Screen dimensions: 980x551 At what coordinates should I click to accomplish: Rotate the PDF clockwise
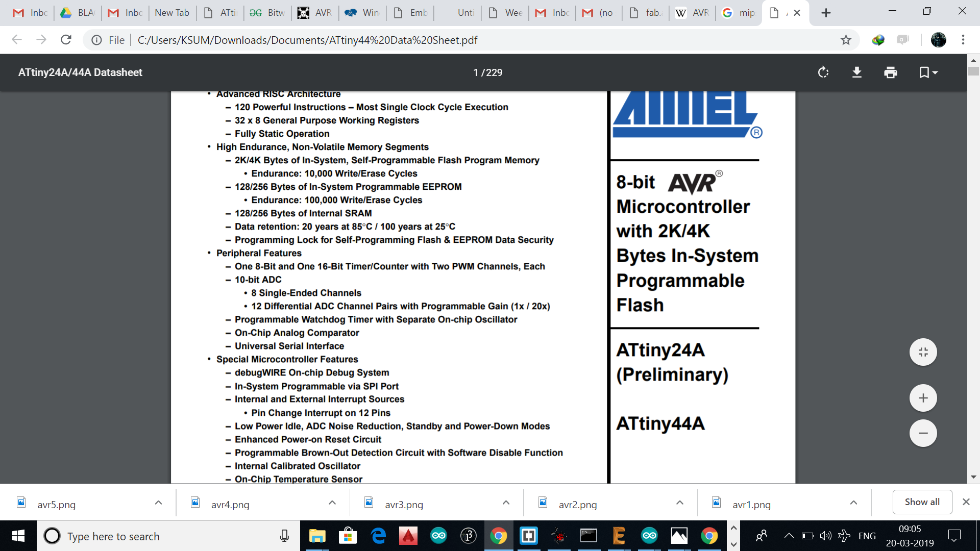[823, 72]
